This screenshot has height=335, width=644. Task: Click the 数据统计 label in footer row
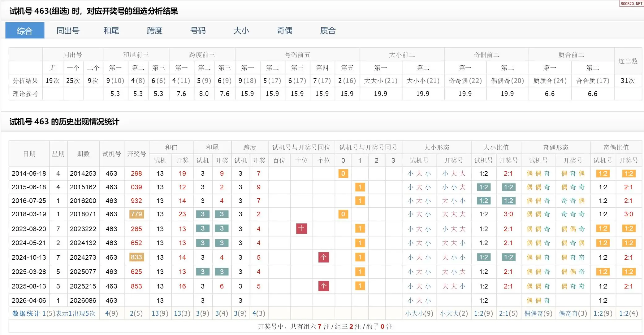click(26, 313)
